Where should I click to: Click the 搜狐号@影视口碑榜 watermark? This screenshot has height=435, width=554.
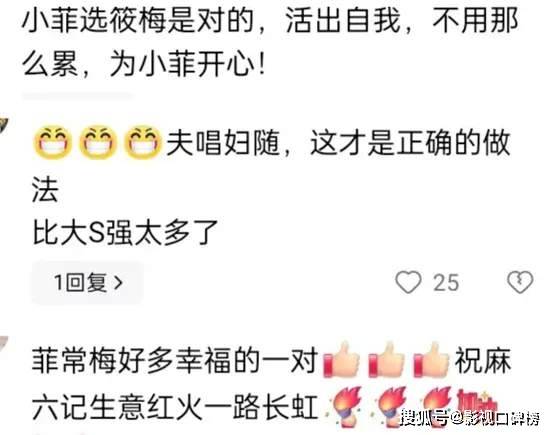pos(470,418)
